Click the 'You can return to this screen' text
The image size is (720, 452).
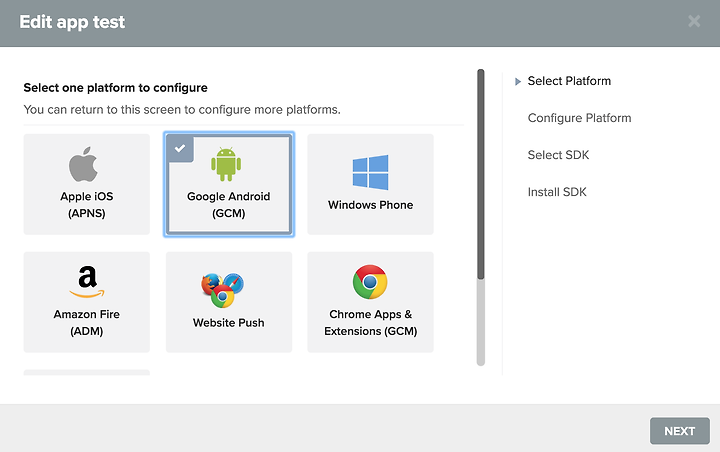tap(182, 110)
